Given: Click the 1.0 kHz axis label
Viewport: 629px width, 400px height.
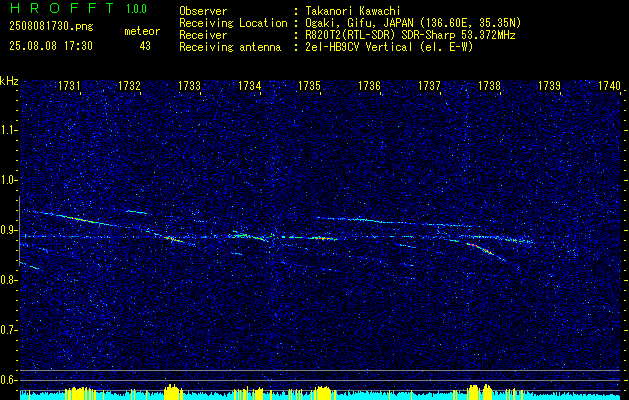Looking at the screenshot, I should [9, 180].
